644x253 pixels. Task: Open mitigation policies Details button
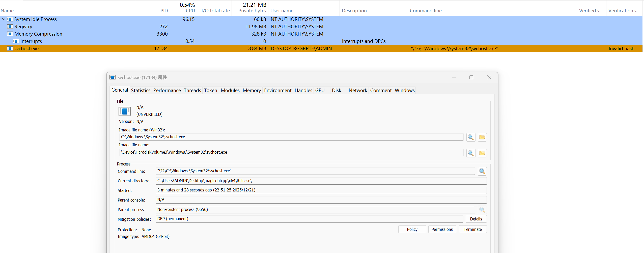tap(476, 219)
